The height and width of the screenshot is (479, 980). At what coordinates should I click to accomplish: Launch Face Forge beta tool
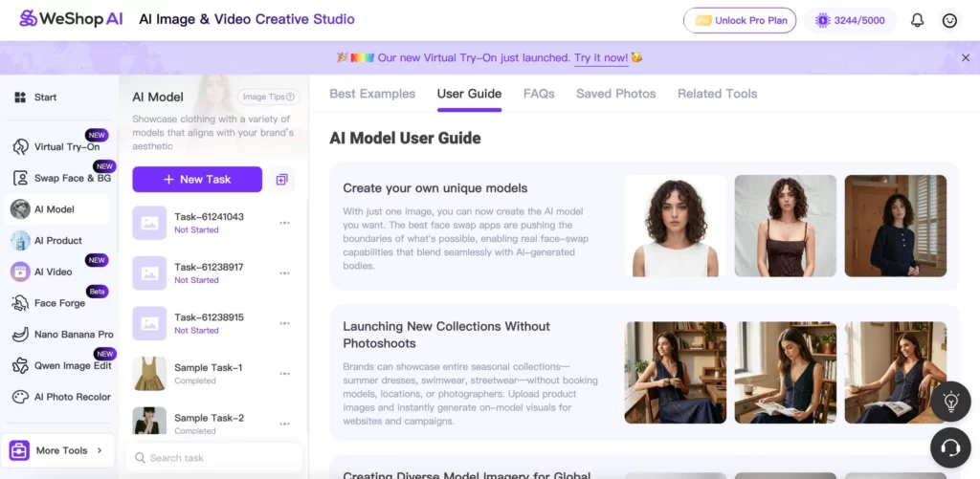(50, 303)
